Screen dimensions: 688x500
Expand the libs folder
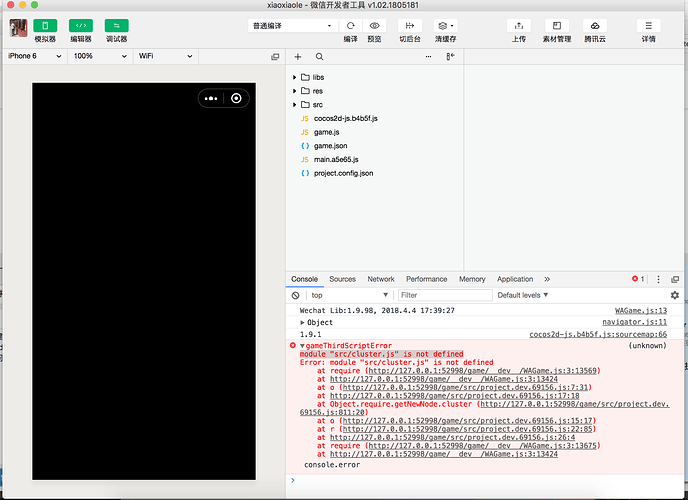click(294, 77)
